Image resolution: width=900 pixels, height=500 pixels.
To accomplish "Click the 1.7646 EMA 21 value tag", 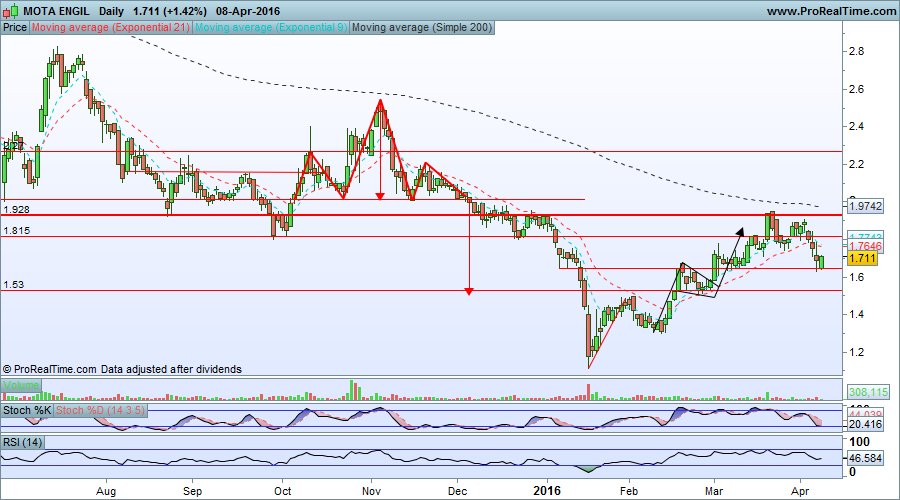I will click(865, 246).
